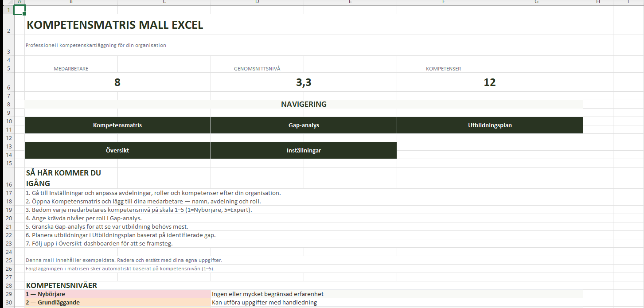Screen dimensions: 644x308
Task: Click the 'KOMPETENSMATRIS MALL EXCEL' title cell
Action: click(x=115, y=25)
